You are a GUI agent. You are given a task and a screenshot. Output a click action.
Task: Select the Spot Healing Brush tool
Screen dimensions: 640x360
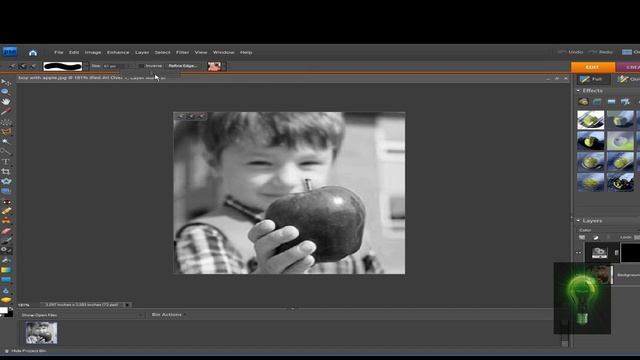[6, 211]
